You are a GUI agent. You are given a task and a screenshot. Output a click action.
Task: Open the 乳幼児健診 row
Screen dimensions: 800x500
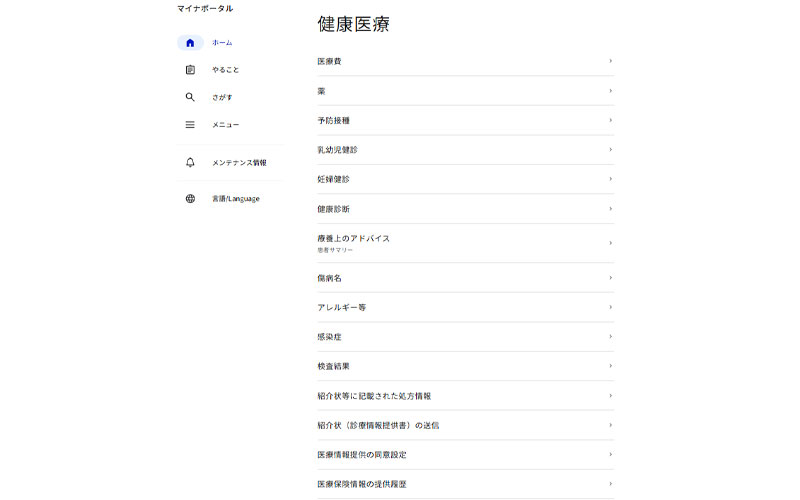[x=465, y=149]
